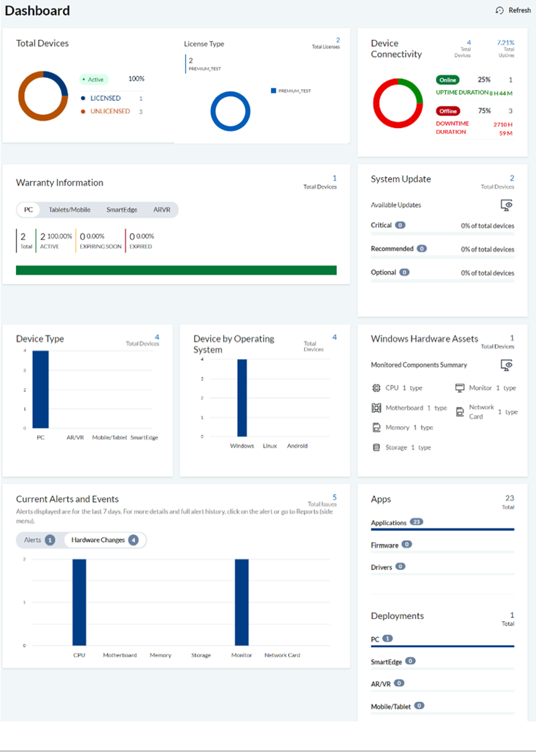Click the Total Uptime 7.21% value
The width and height of the screenshot is (536, 756).
coord(506,43)
